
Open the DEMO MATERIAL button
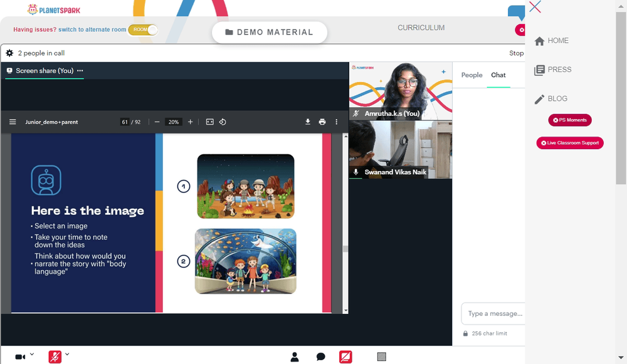point(270,33)
